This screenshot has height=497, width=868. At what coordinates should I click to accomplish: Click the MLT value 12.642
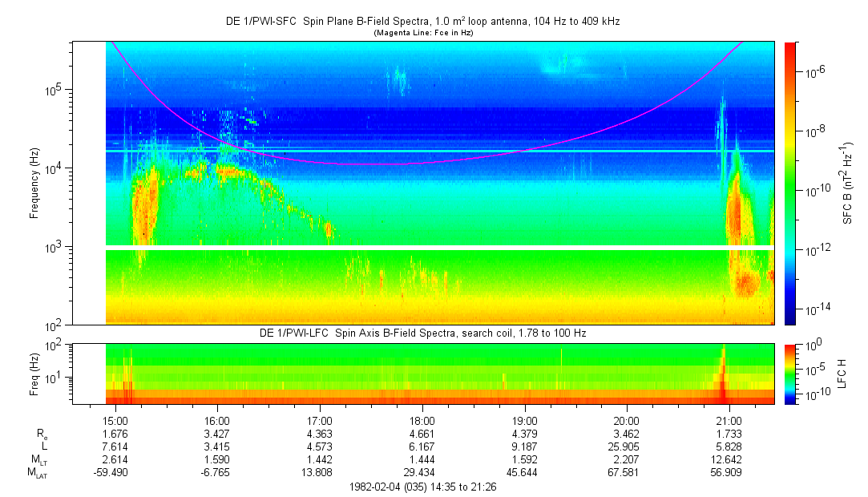pos(729,459)
